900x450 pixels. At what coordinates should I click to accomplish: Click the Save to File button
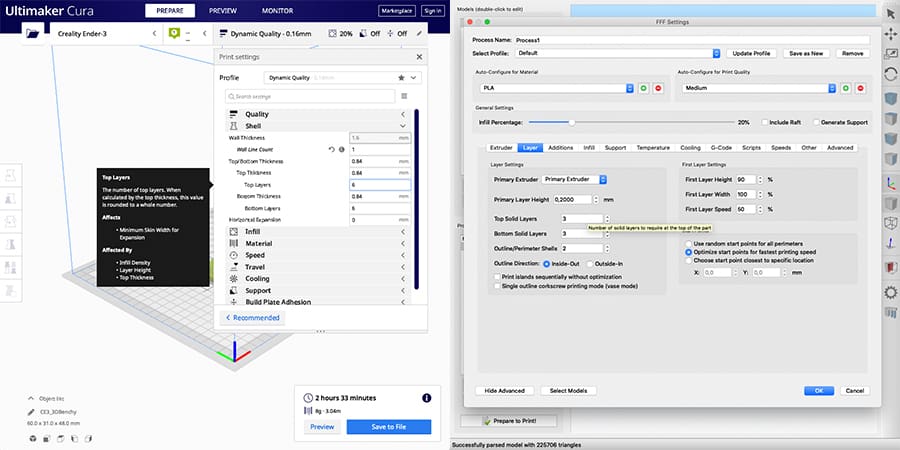click(x=389, y=427)
